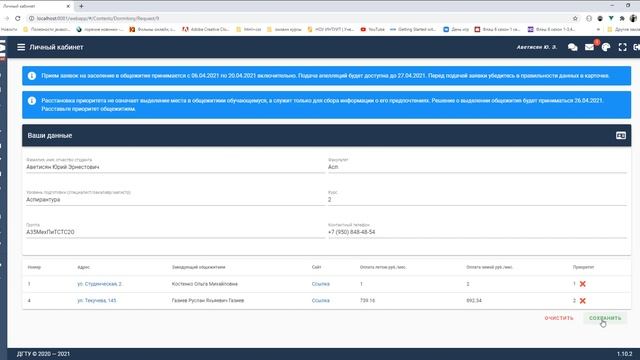Open the mail envelope icon with notification badge
Image resolution: width=640 pixels, height=360 pixels.
tap(590, 47)
